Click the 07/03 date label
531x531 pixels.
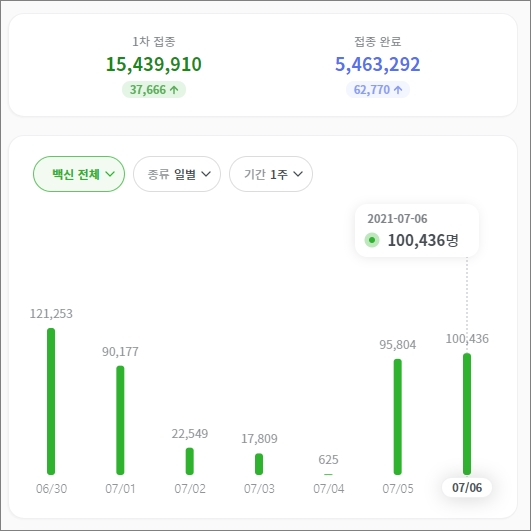[x=259, y=489]
